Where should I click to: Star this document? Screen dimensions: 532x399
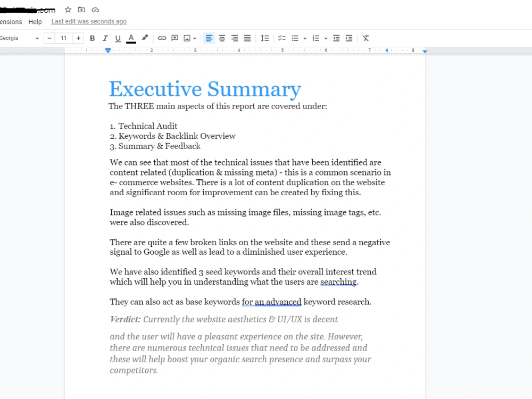tap(68, 10)
